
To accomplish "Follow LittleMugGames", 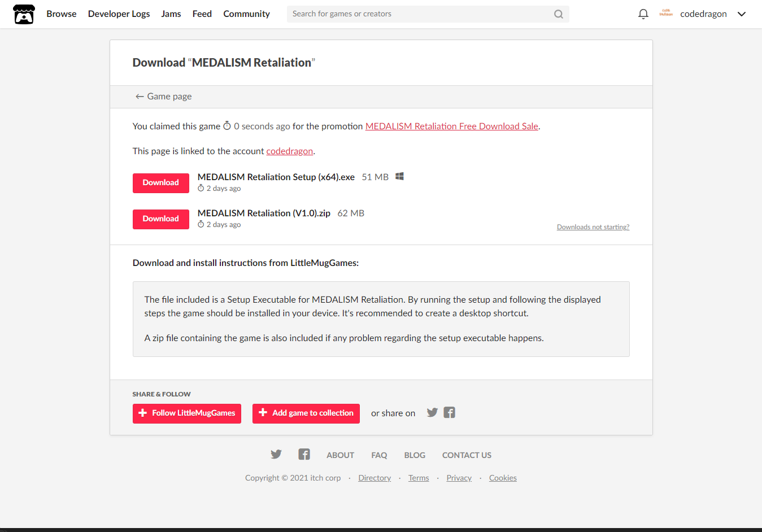I will pyautogui.click(x=187, y=413).
